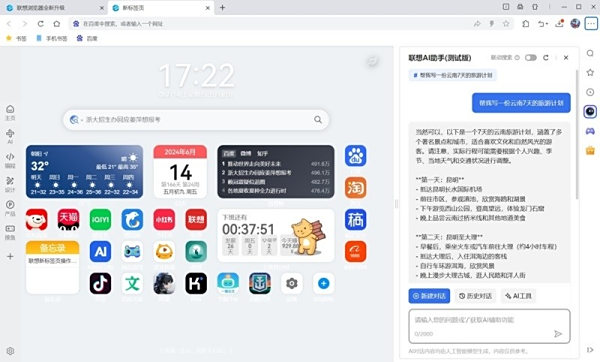Collapse the right sidebar with arrow icon
The width and height of the screenshot is (600, 362).
pos(590,350)
